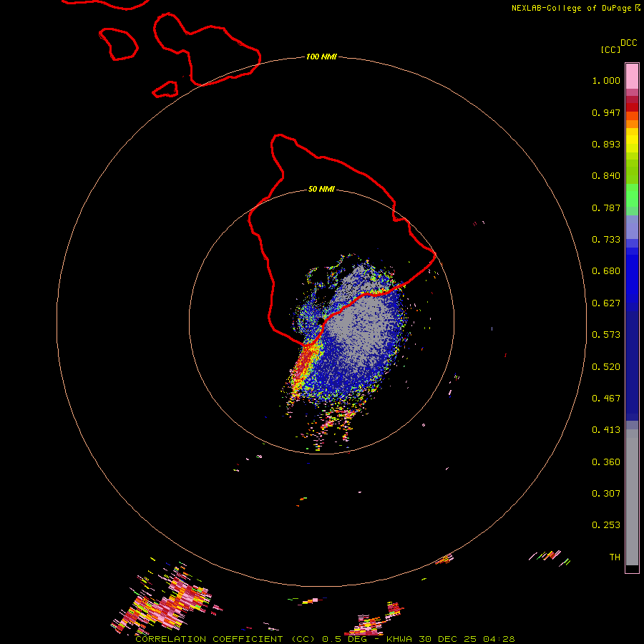
Task: Click the 04:28 timestamp in footer
Action: 499,639
